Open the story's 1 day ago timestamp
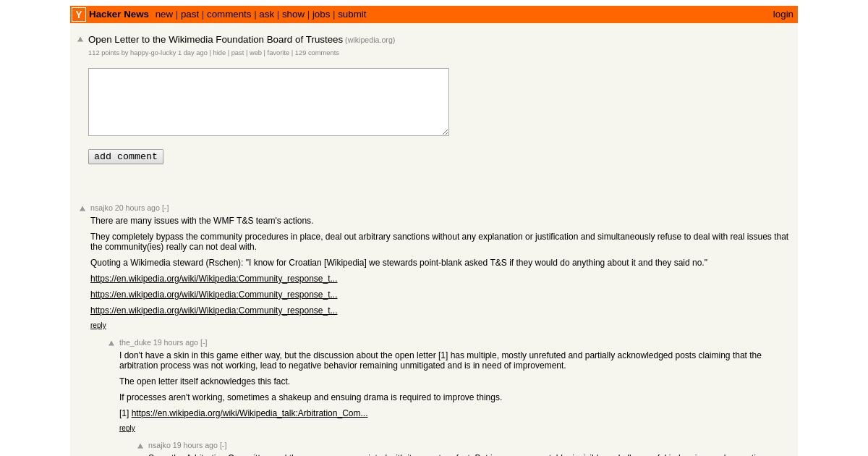 tap(192, 53)
